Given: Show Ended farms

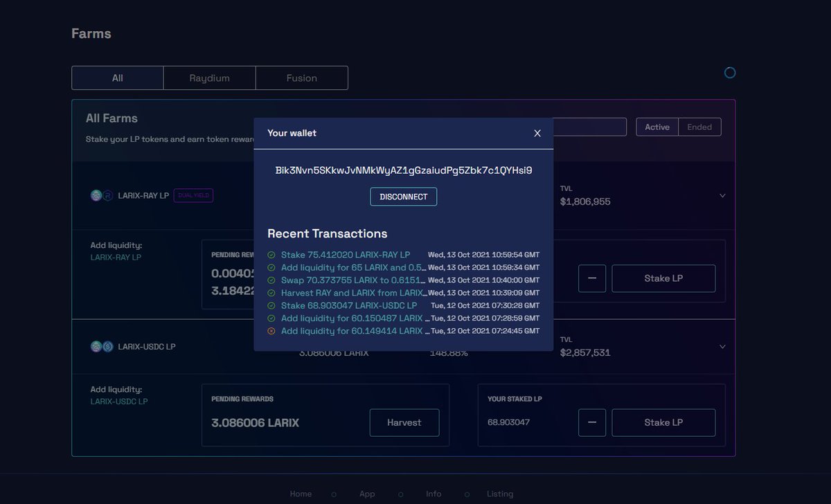Looking at the screenshot, I should 699,127.
